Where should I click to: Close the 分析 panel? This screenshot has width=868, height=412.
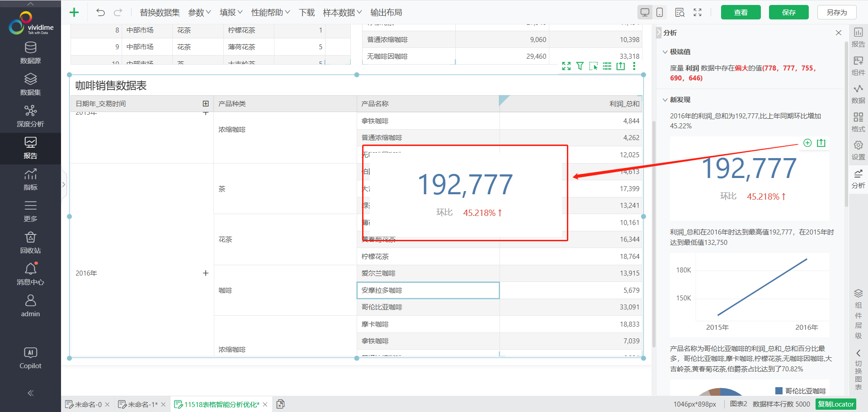[839, 33]
